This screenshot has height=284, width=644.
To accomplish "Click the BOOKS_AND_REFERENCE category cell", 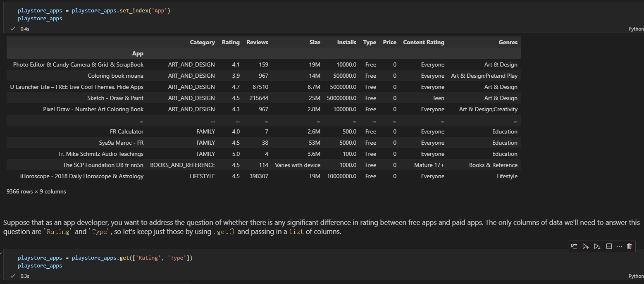I will point(182,165).
